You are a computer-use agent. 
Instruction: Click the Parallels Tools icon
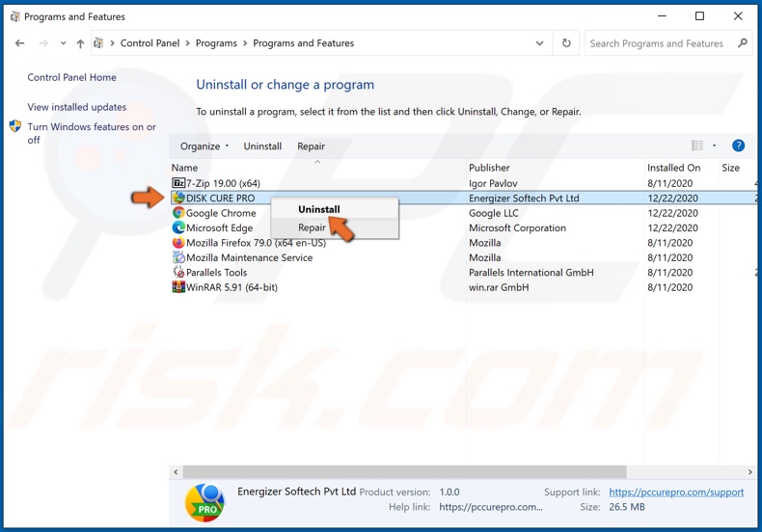[x=178, y=272]
